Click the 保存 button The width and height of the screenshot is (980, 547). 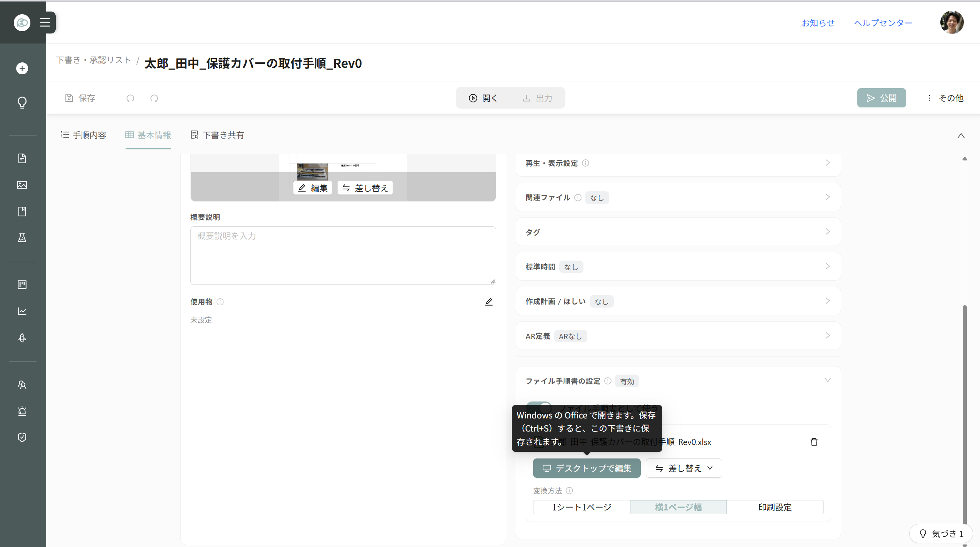click(80, 98)
